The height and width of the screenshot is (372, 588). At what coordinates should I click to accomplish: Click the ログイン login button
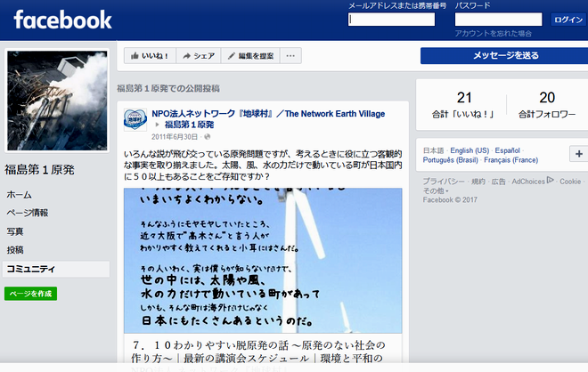pos(568,20)
